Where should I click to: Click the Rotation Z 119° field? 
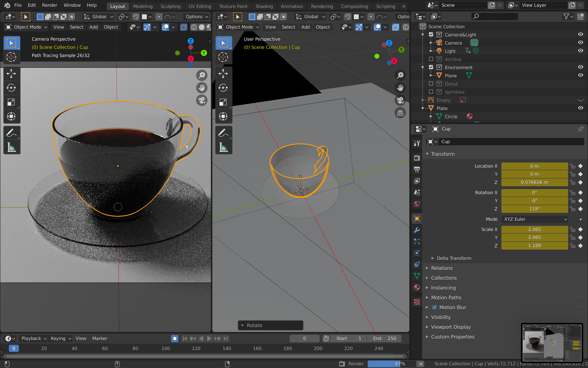(x=535, y=209)
